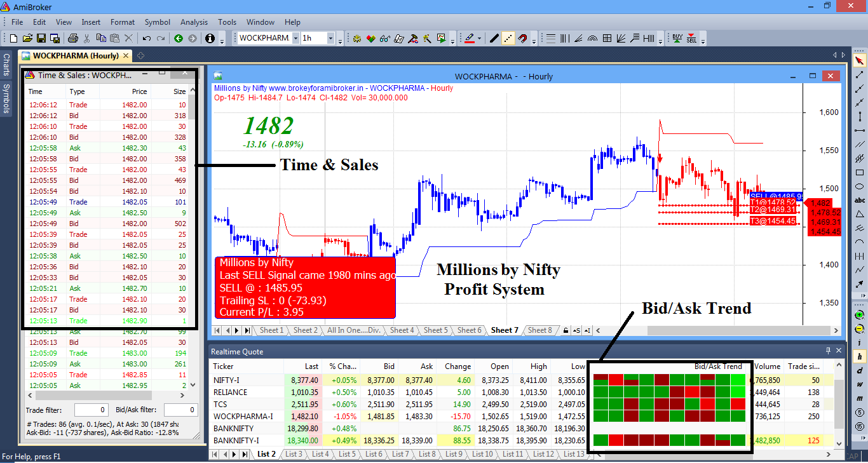This screenshot has width=868, height=463.
Task: Select the abc Text tool
Action: point(860,201)
